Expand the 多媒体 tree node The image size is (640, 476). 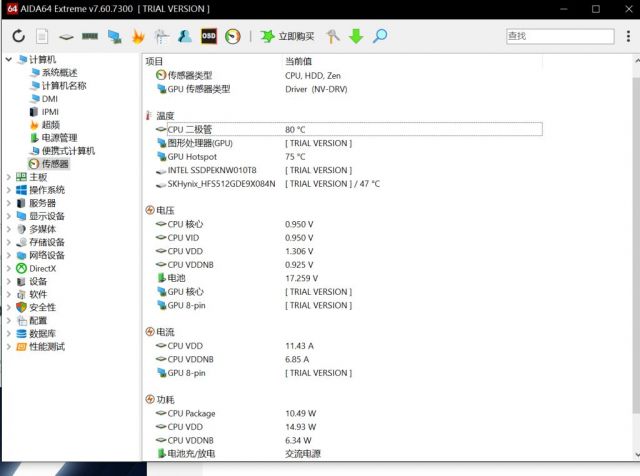pos(9,229)
